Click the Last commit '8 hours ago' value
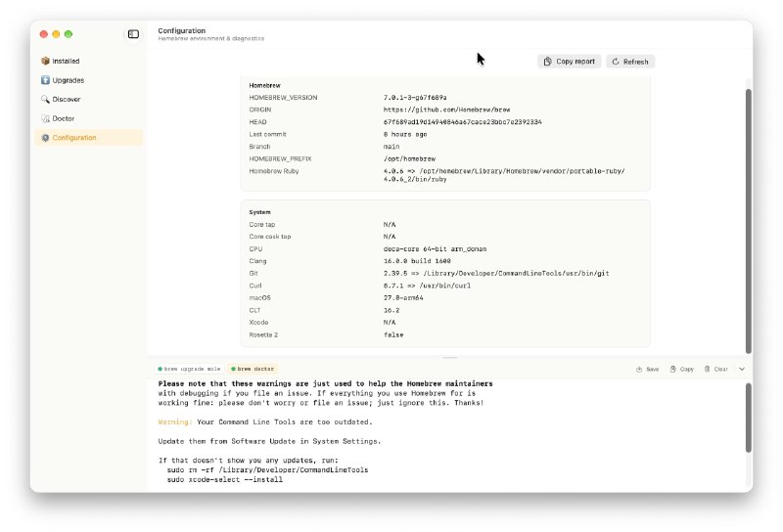This screenshot has height=532, width=783. point(405,134)
